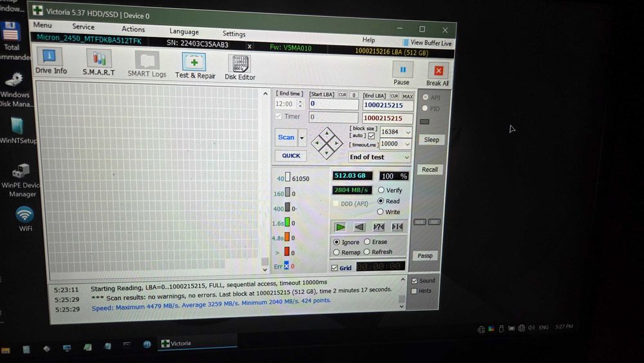Select the API mode radio
Image resolution: width=644 pixels, height=363 pixels.
425,97
